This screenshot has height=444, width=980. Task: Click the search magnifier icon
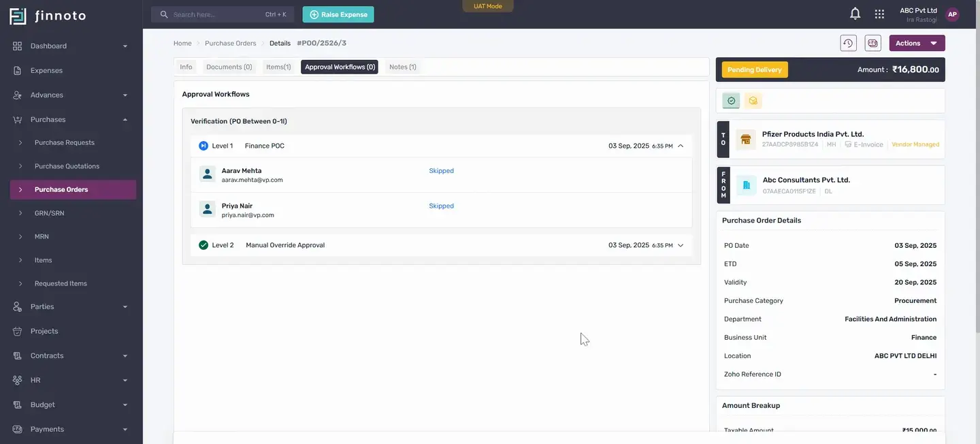coord(164,14)
